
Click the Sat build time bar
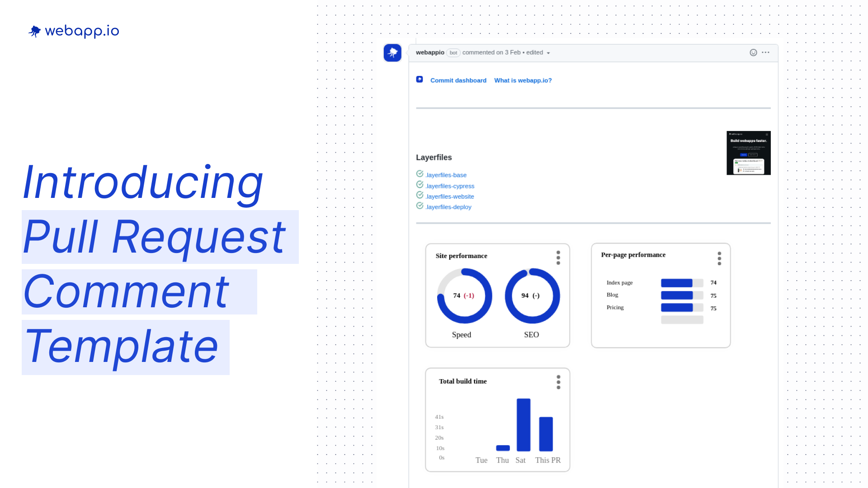[x=524, y=425]
